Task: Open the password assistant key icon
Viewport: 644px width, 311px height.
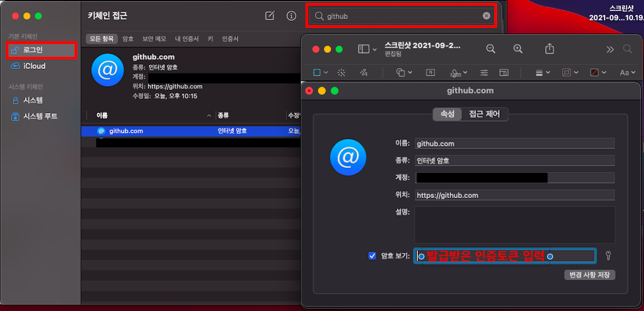Action: point(609,256)
